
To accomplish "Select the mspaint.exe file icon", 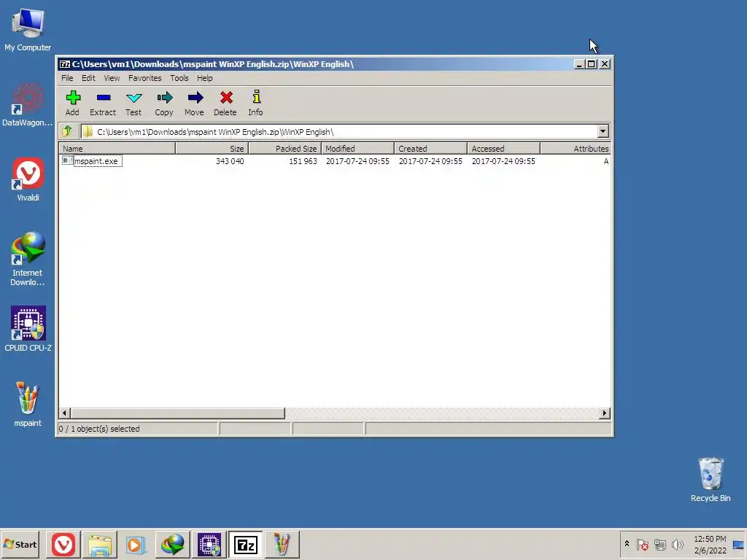I will [x=67, y=161].
